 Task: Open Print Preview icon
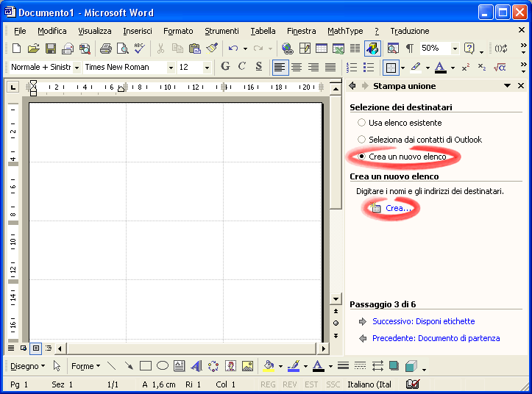pyautogui.click(x=122, y=49)
